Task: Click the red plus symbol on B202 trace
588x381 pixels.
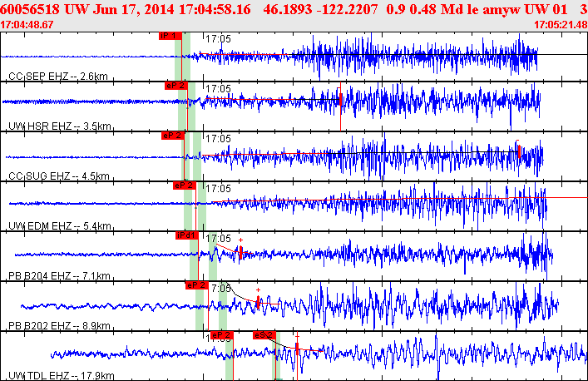Action: 258,289
